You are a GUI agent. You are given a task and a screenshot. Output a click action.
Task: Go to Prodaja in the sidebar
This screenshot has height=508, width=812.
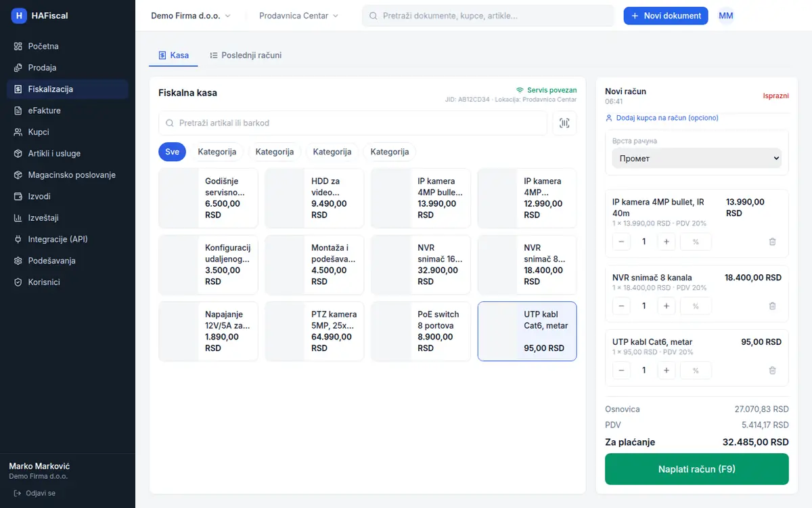[68, 68]
